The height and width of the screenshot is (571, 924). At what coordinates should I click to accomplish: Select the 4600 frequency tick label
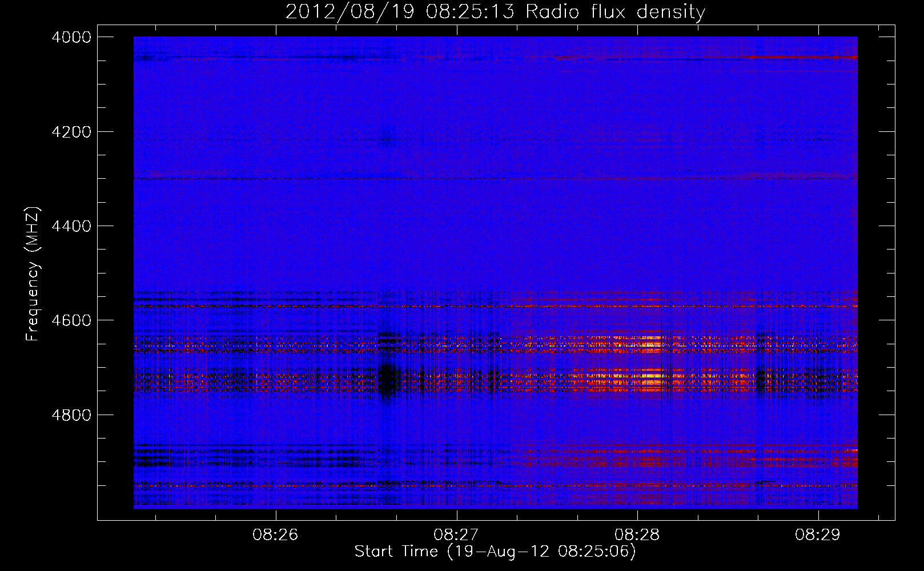(71, 320)
